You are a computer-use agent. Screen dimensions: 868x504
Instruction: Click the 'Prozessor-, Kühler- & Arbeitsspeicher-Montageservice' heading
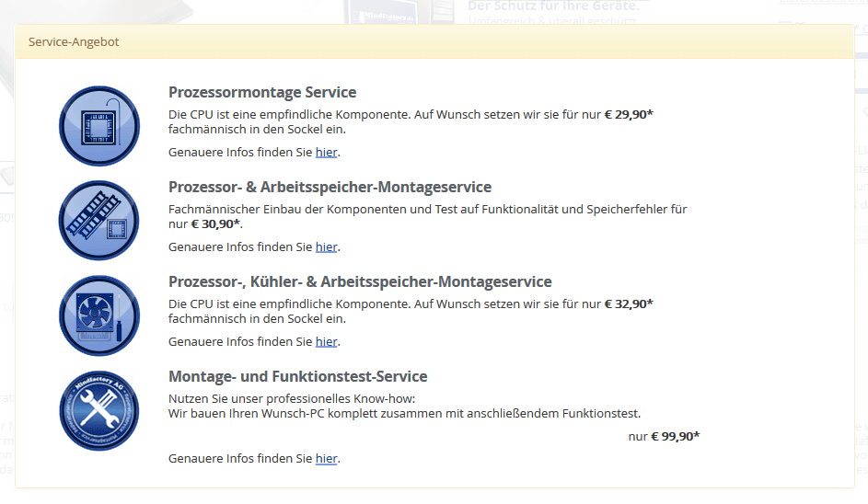pos(360,281)
